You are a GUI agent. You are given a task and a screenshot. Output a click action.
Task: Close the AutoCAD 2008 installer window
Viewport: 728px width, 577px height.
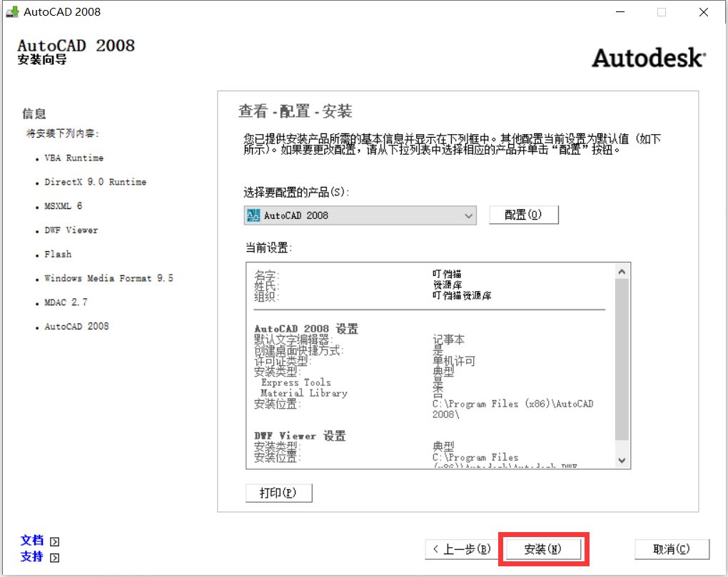(x=704, y=12)
